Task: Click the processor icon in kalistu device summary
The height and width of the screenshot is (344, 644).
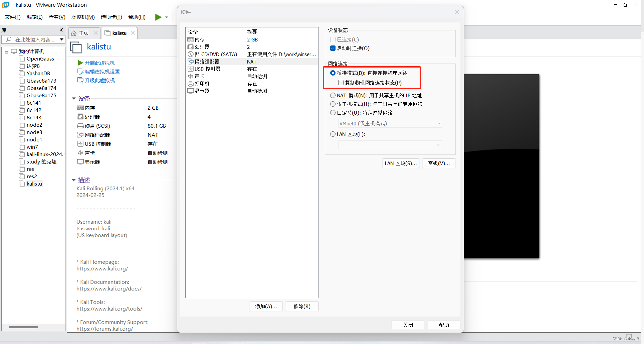Action: coord(80,117)
